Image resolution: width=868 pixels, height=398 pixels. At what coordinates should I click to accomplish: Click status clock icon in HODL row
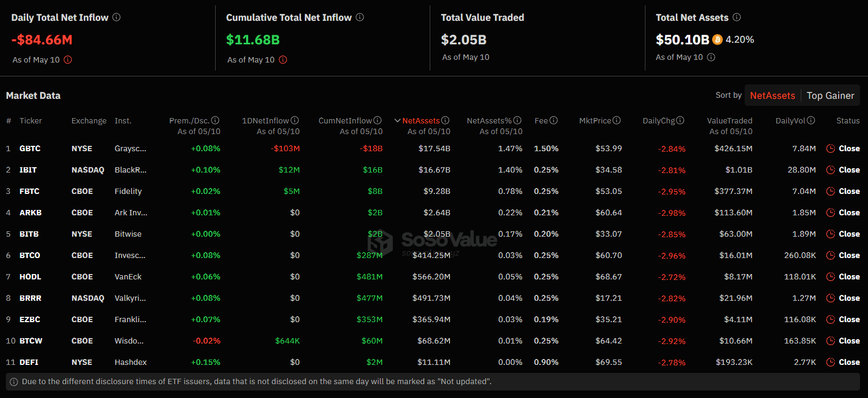coord(831,277)
